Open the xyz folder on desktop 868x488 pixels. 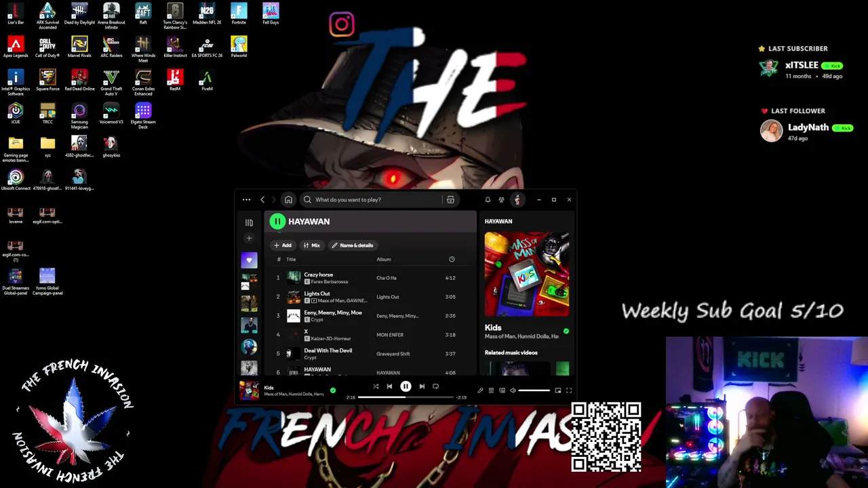coord(47,146)
